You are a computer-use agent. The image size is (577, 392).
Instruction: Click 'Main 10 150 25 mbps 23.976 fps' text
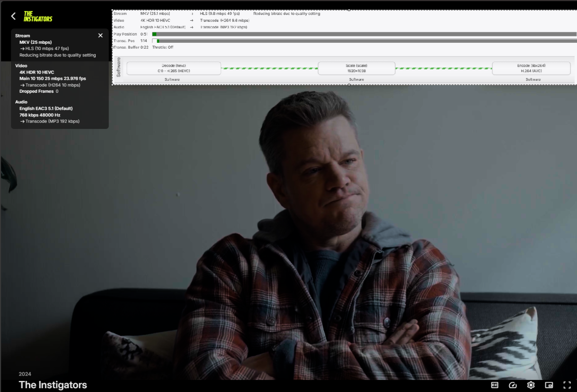coord(52,78)
